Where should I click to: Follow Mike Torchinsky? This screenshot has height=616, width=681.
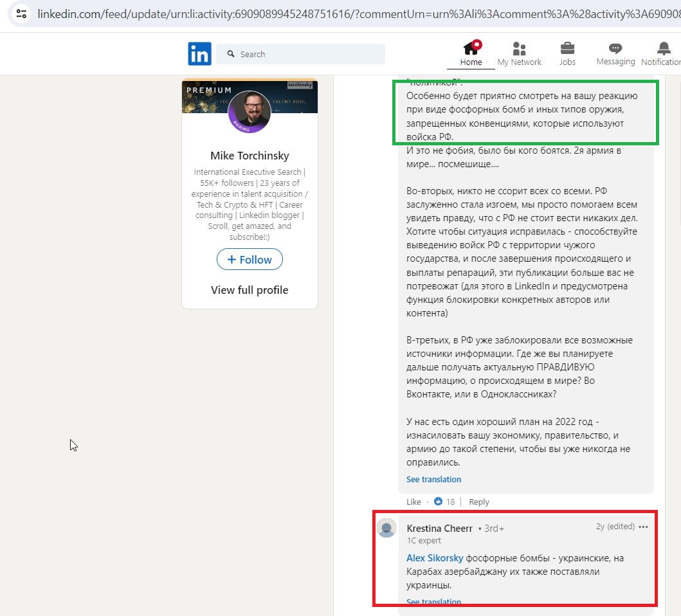click(x=250, y=259)
